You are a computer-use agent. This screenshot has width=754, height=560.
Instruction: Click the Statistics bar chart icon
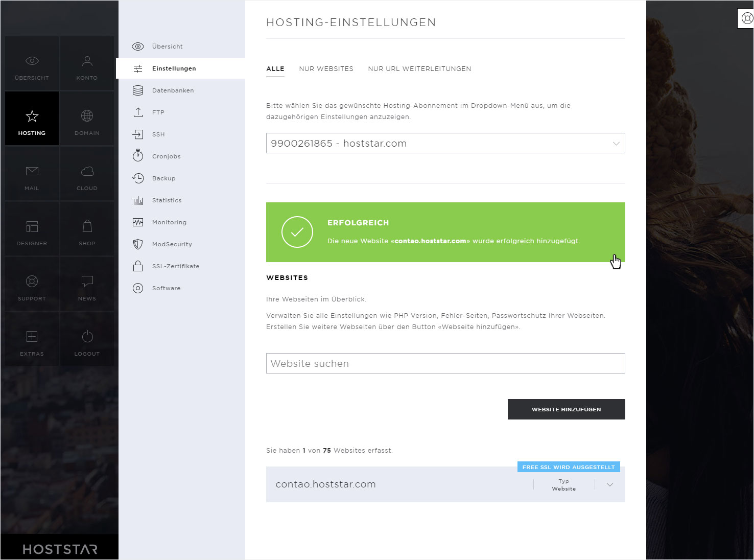coord(138,200)
